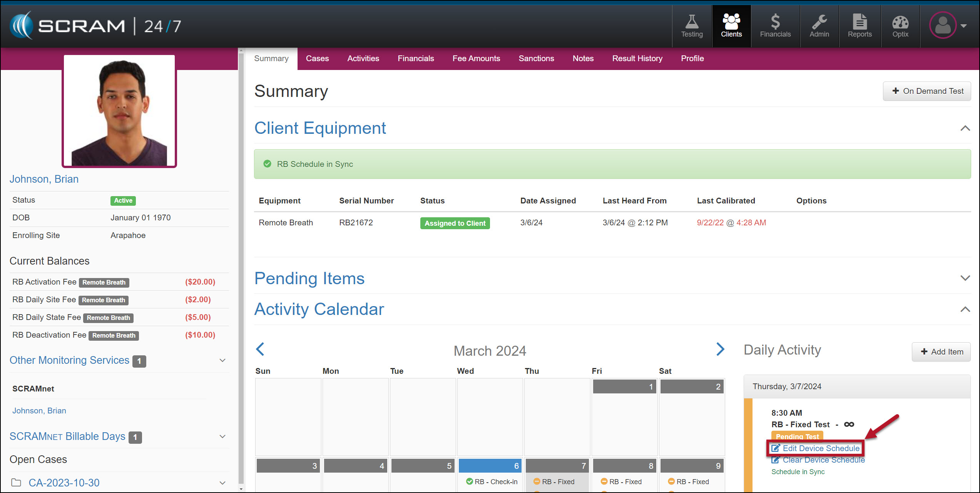Collapse the Client Equipment section

click(x=965, y=128)
